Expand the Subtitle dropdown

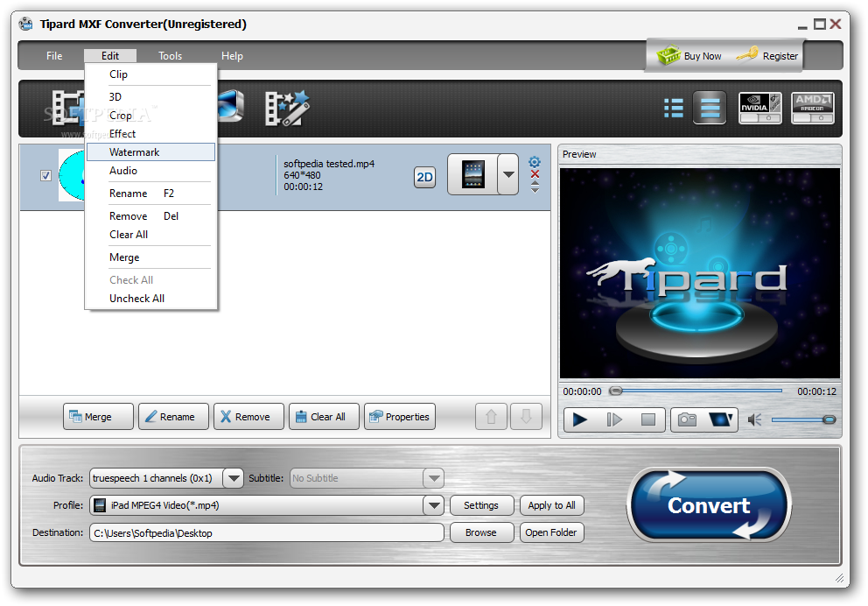pos(433,478)
